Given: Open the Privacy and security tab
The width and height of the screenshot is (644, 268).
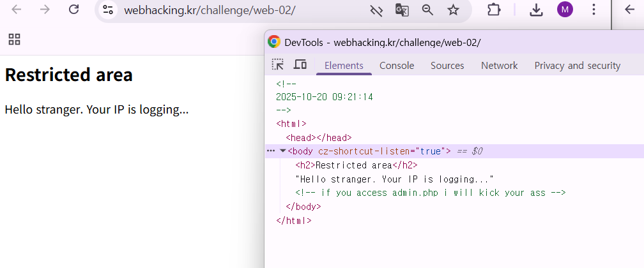Looking at the screenshot, I should (x=577, y=66).
